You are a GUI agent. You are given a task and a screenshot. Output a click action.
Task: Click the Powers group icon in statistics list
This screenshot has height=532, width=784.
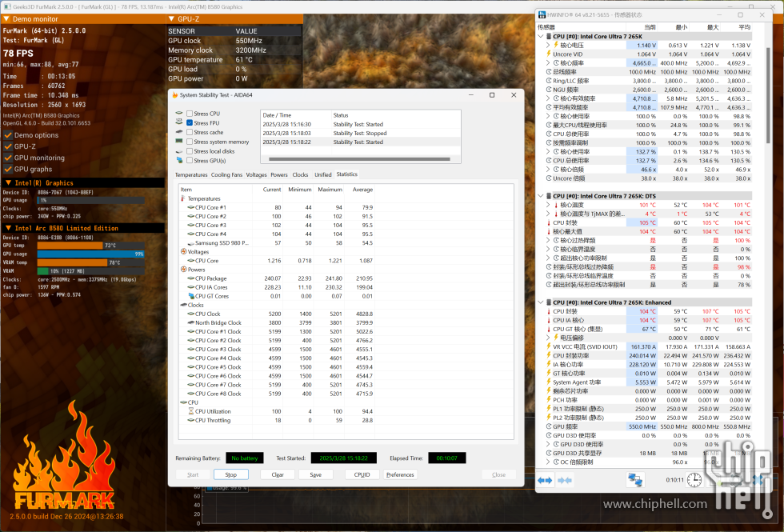pos(183,270)
